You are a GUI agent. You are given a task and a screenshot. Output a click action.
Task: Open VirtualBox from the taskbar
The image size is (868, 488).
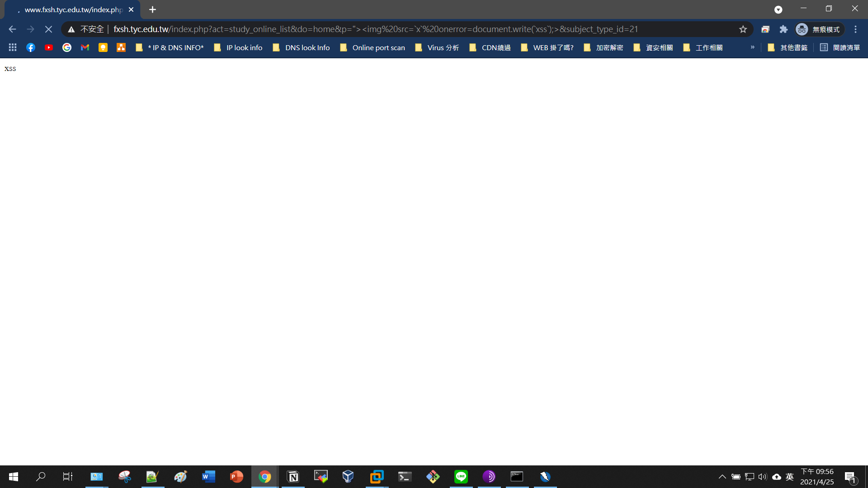pos(348,477)
